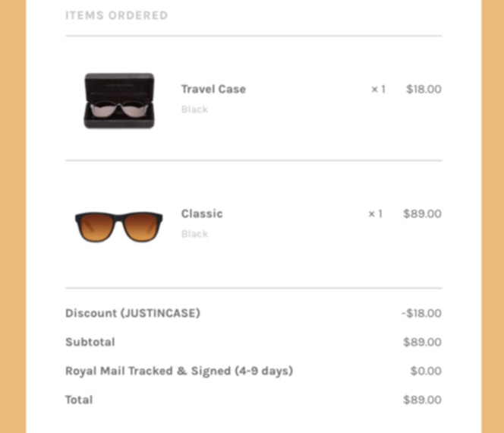Click the Travel Case product image
The height and width of the screenshot is (433, 504).
[x=119, y=101]
